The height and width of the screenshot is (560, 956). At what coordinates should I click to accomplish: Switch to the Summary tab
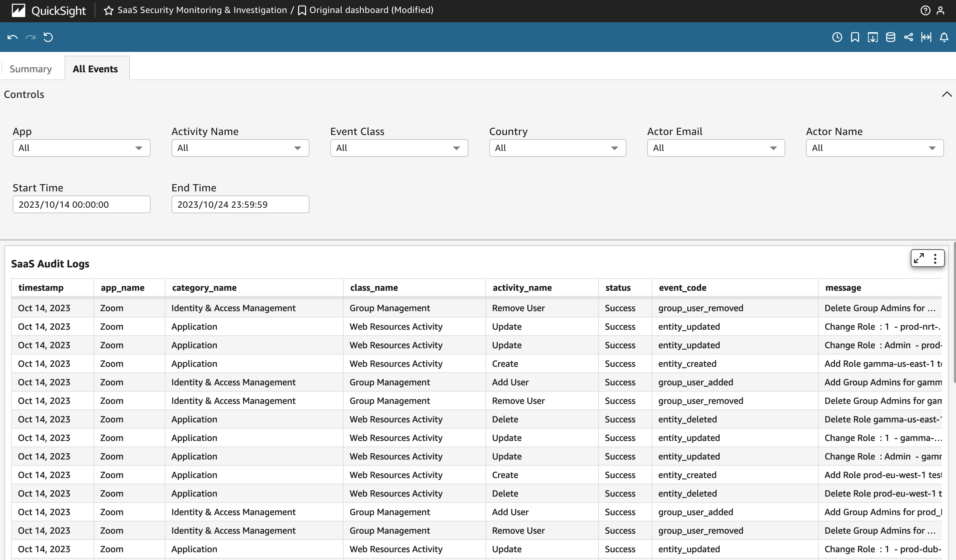pos(31,69)
